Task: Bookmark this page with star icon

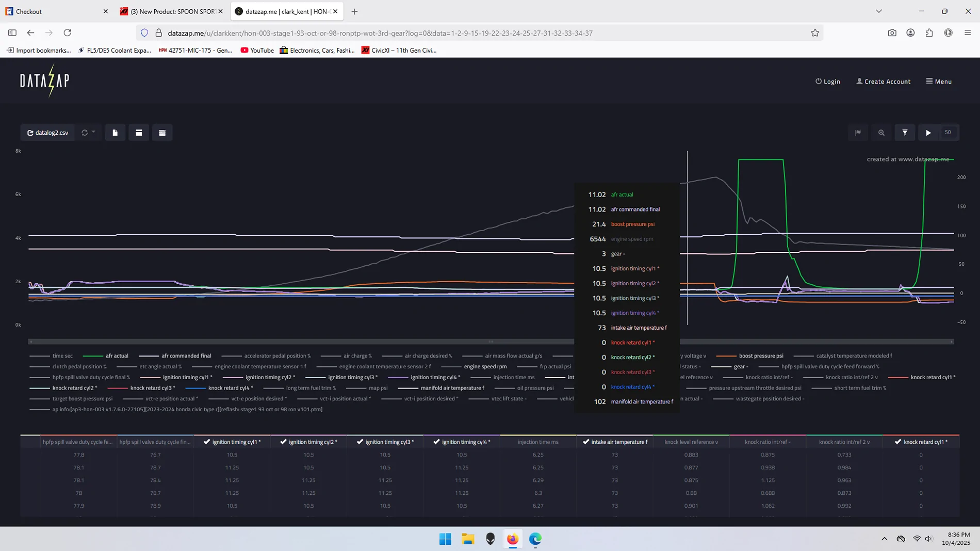Action: click(x=815, y=33)
